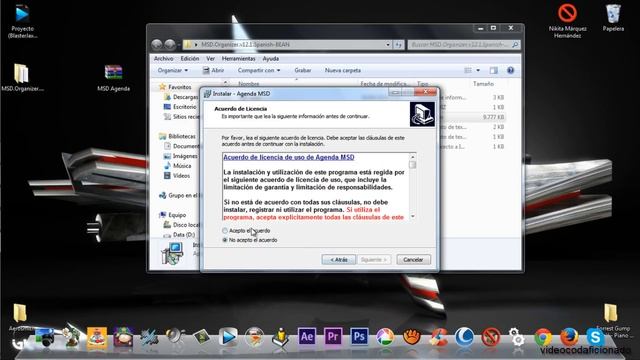
Task: Click the Explorer back arrow button
Action: click(157, 44)
